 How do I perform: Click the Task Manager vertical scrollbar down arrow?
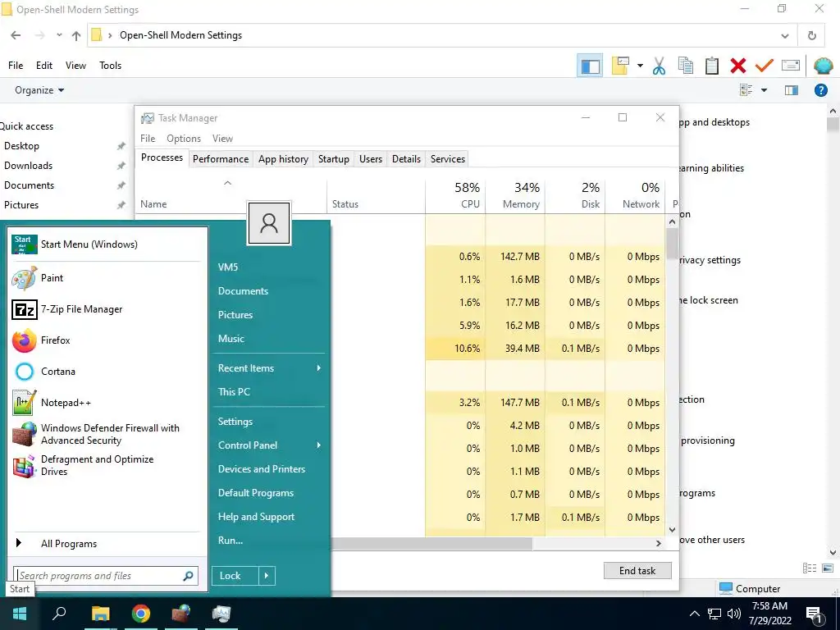(673, 530)
